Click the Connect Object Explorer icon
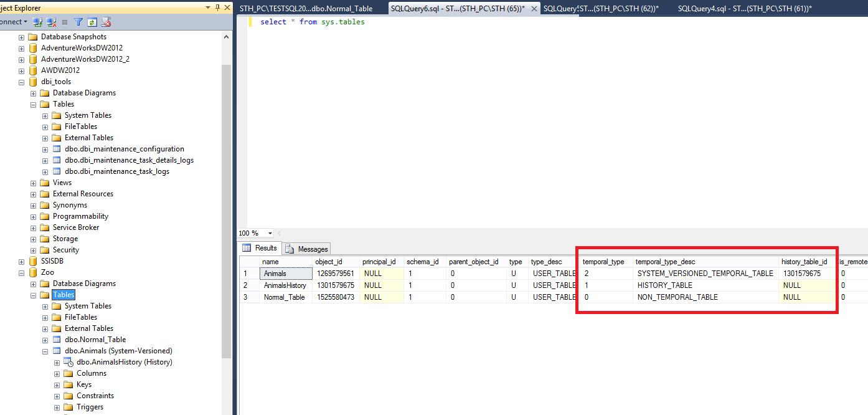Screen dimensions: 868x415 pos(37,22)
